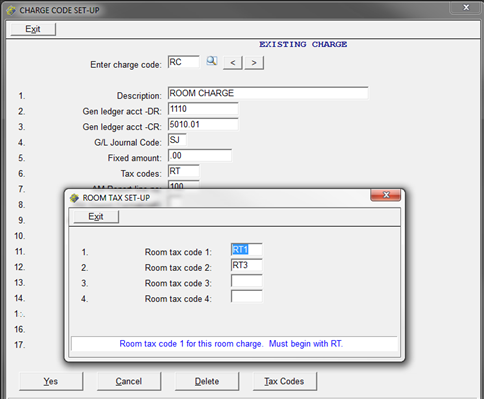The image size is (484, 399).
Task: Click the Fixed amount field
Action: pyautogui.click(x=200, y=156)
